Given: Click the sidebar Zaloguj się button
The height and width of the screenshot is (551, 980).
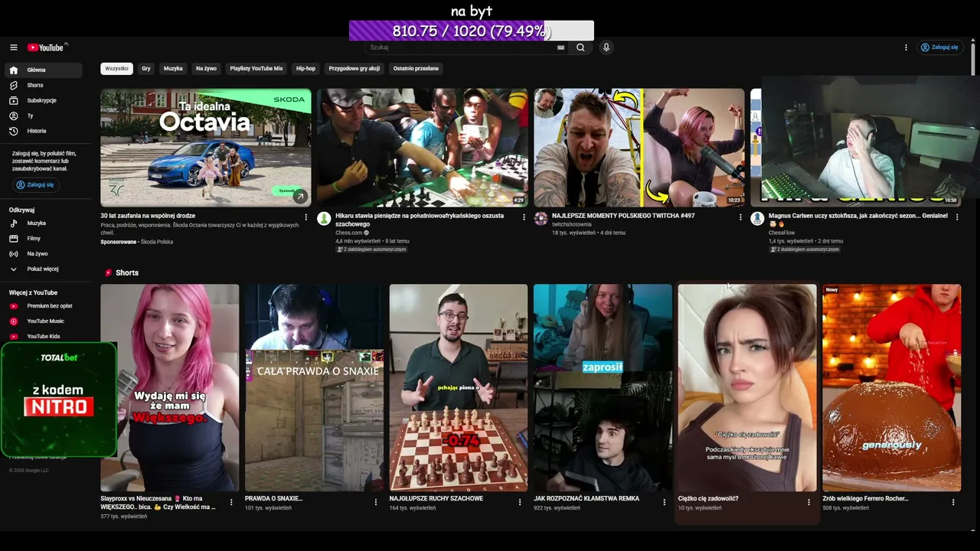Looking at the screenshot, I should point(35,184).
